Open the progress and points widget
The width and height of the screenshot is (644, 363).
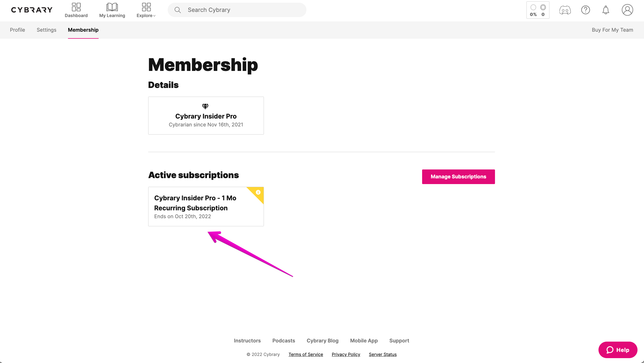pos(538,10)
